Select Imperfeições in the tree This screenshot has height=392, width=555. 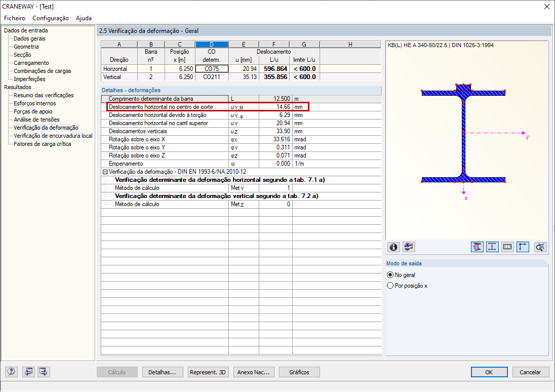coord(29,80)
